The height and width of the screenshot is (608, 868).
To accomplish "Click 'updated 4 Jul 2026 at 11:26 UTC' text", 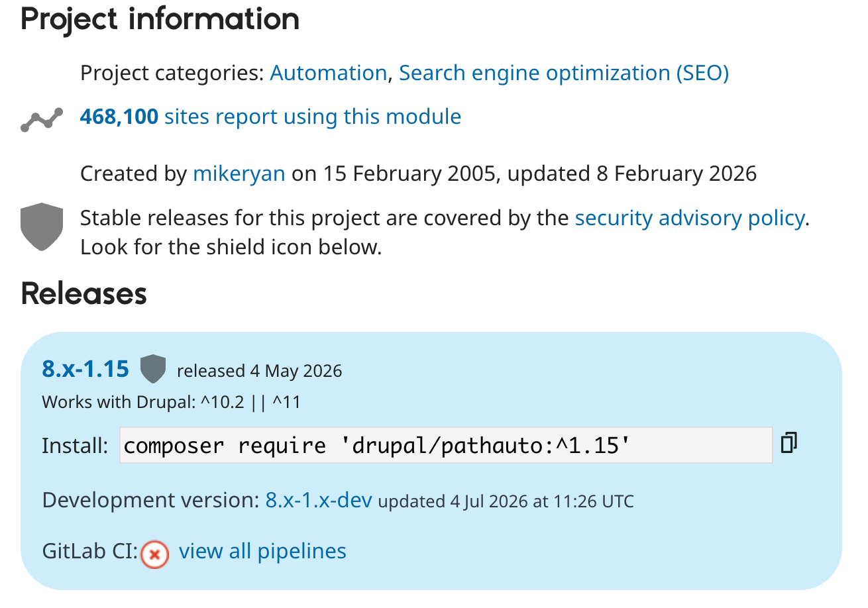I will 506,501.
